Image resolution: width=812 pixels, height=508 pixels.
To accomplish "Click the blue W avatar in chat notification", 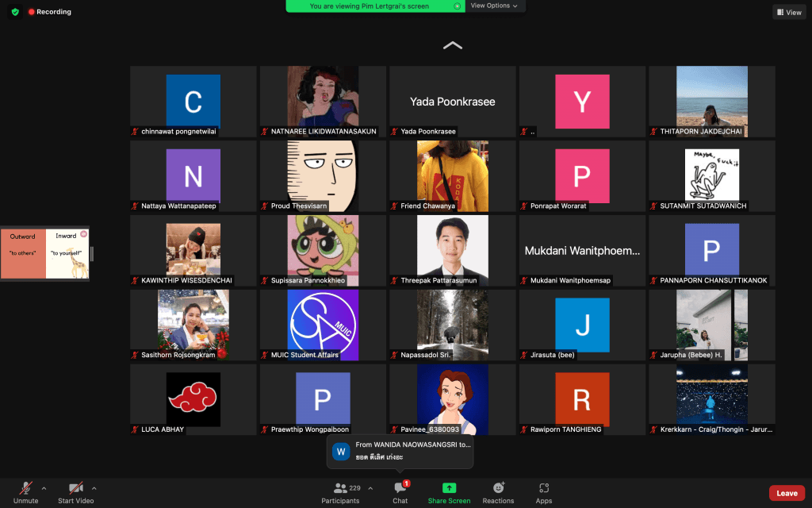I will click(x=341, y=452).
